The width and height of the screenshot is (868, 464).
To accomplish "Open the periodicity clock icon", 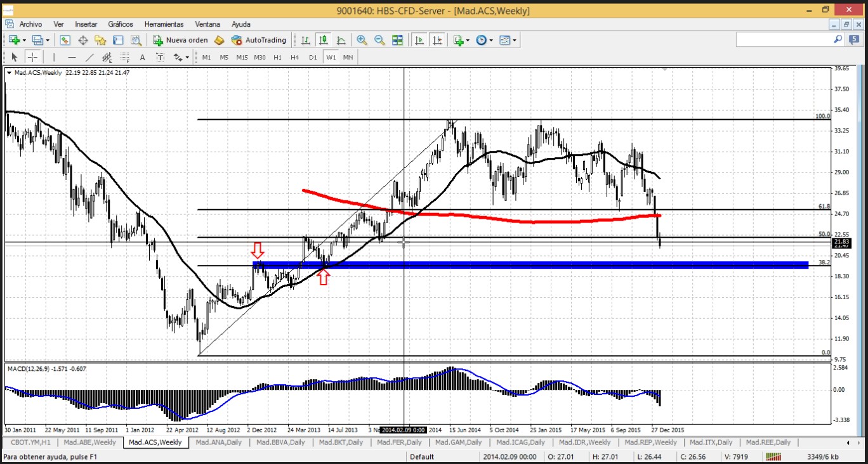I will (x=481, y=40).
